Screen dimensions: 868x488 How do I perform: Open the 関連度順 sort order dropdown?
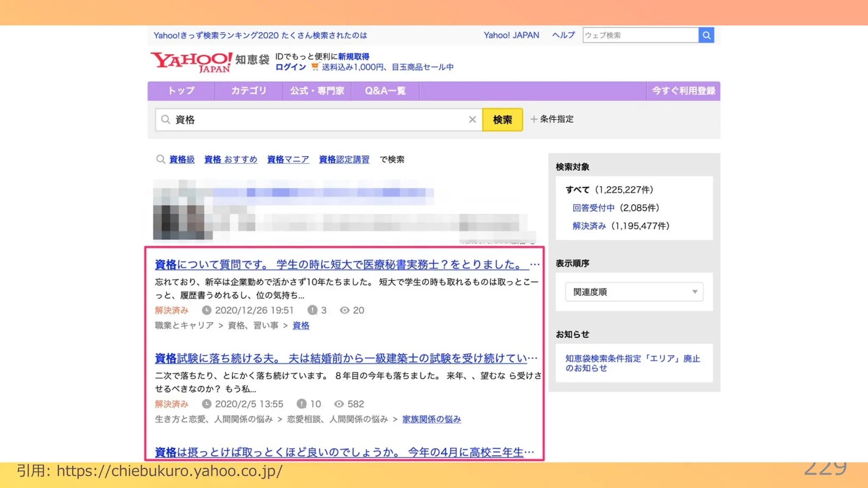click(634, 292)
